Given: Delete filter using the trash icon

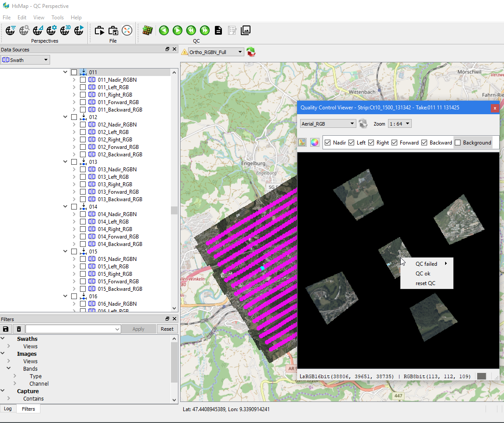Looking at the screenshot, I should click(x=18, y=329).
